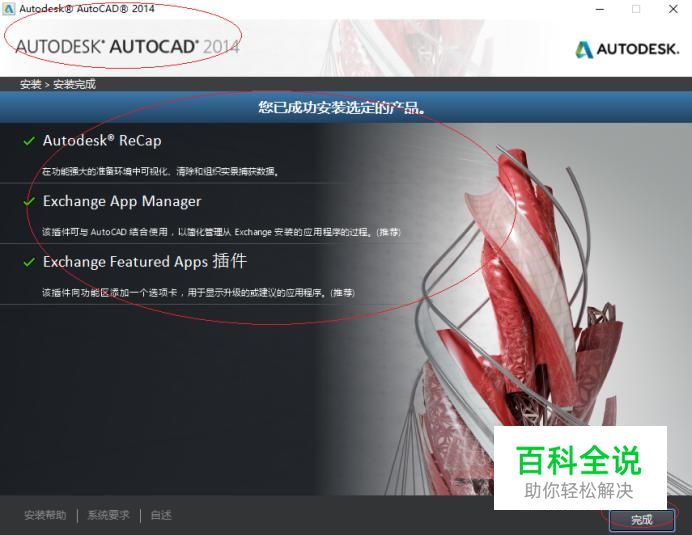Open the 系统要求 link
This screenshot has width=692, height=535.
[109, 515]
